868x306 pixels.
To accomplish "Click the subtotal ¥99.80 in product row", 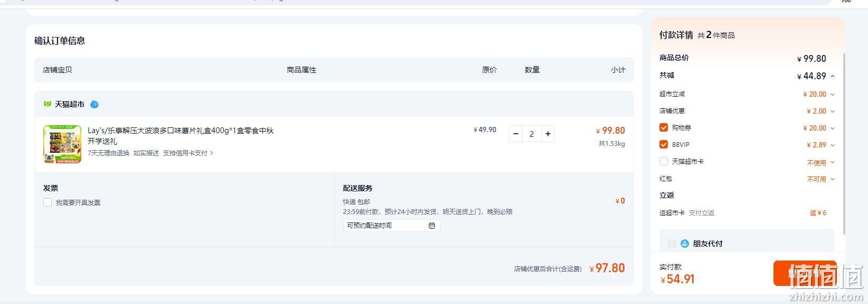I will click(x=610, y=131).
